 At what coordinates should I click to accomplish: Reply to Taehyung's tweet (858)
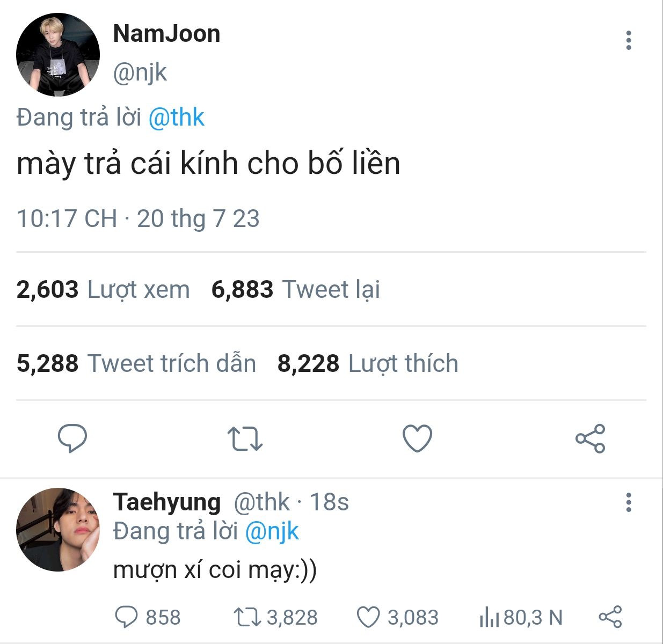pyautogui.click(x=127, y=617)
